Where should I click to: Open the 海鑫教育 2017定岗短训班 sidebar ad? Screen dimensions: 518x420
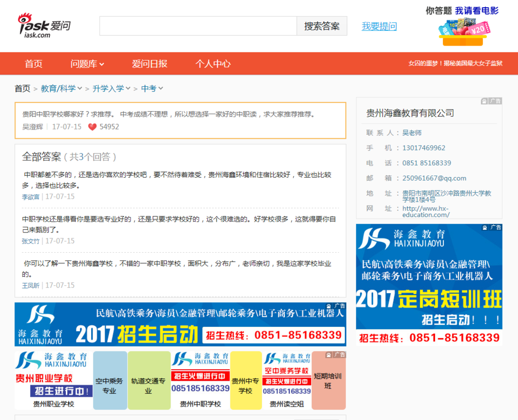pos(429,285)
